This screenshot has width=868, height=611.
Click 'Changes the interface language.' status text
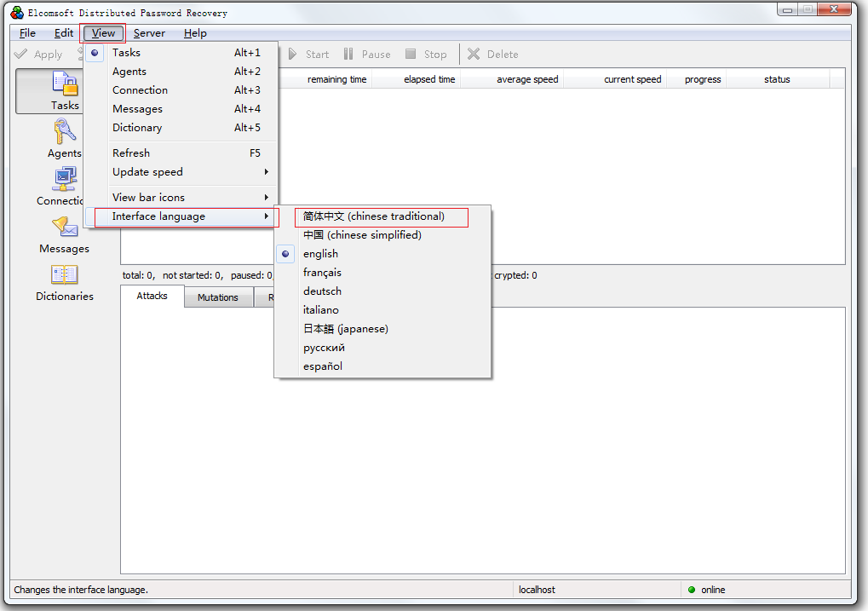point(81,590)
